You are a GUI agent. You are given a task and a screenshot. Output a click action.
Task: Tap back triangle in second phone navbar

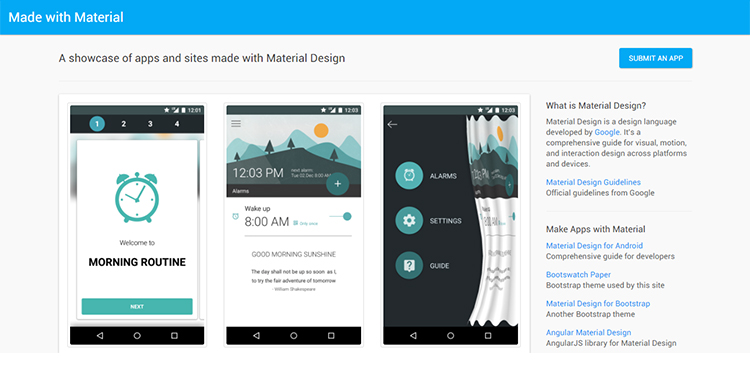[256, 336]
